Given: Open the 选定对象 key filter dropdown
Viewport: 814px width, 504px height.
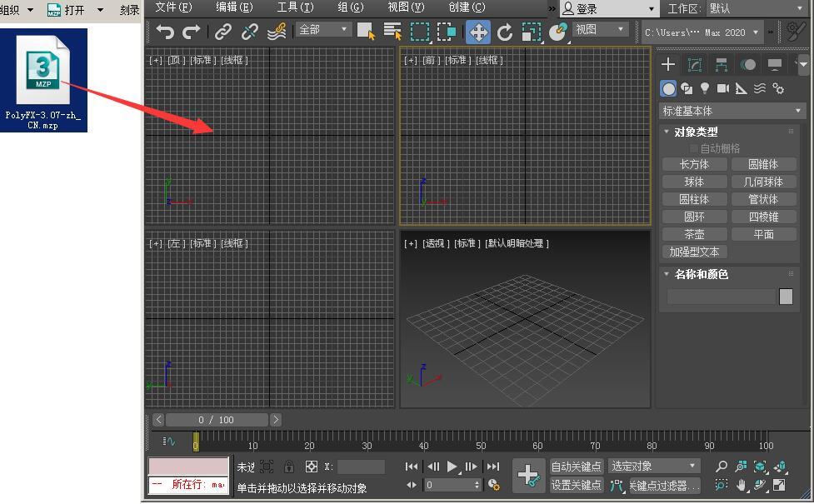Looking at the screenshot, I should tap(653, 466).
